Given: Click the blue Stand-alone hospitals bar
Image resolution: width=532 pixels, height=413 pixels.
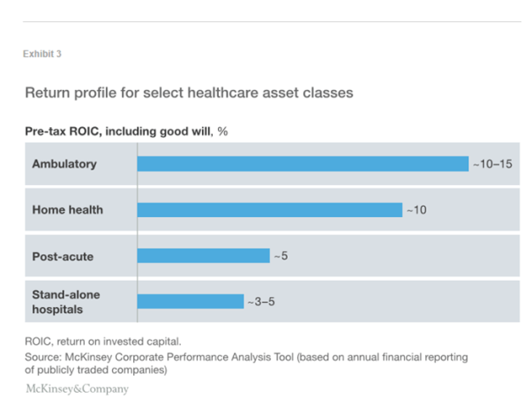Looking at the screenshot, I should (x=190, y=301).
